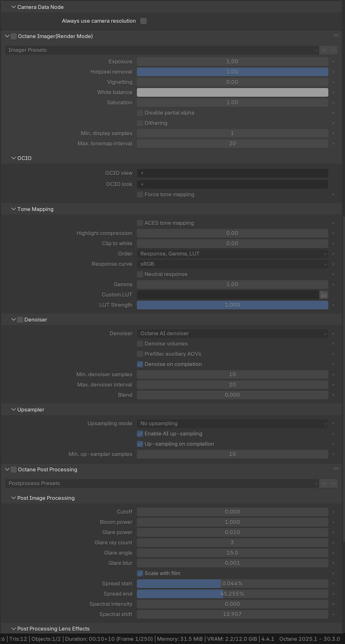Click the White balance color swatch
This screenshot has height=644, width=345.
coord(232,92)
